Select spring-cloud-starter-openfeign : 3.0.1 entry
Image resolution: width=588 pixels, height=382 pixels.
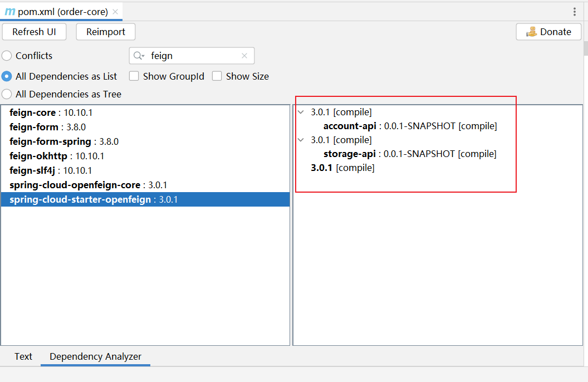pyautogui.click(x=145, y=199)
